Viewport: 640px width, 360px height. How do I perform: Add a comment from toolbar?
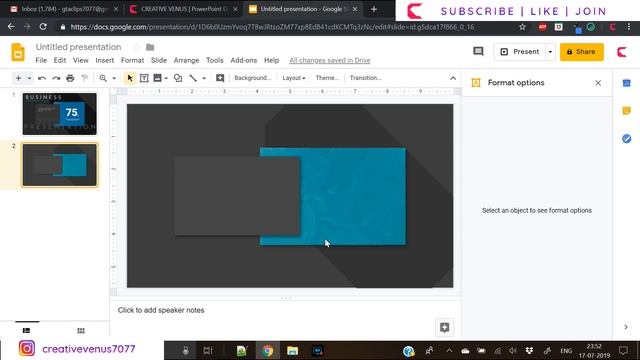pos(220,78)
